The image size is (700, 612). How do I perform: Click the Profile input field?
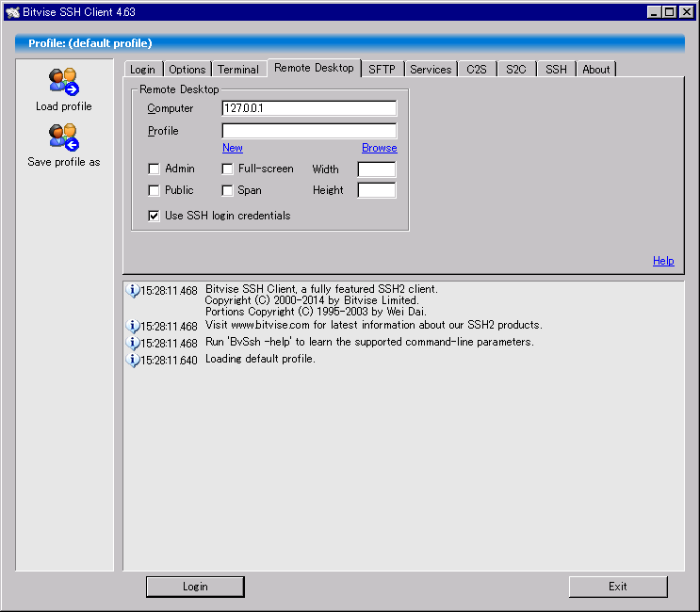[309, 131]
